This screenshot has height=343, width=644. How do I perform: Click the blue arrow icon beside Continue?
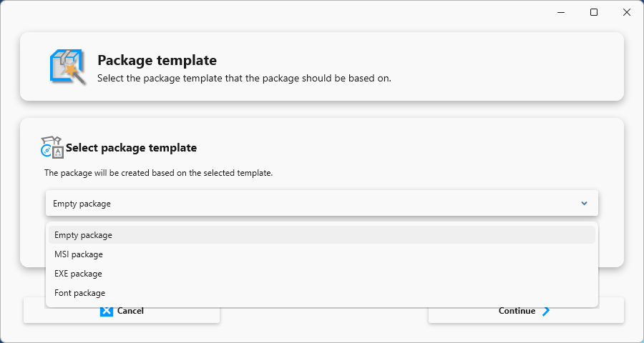click(546, 311)
